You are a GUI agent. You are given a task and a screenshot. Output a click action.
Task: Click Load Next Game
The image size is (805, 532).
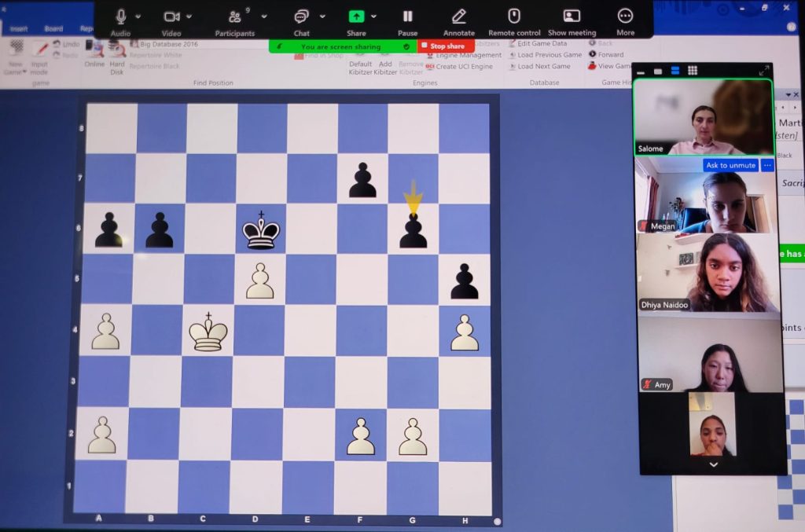(539, 67)
